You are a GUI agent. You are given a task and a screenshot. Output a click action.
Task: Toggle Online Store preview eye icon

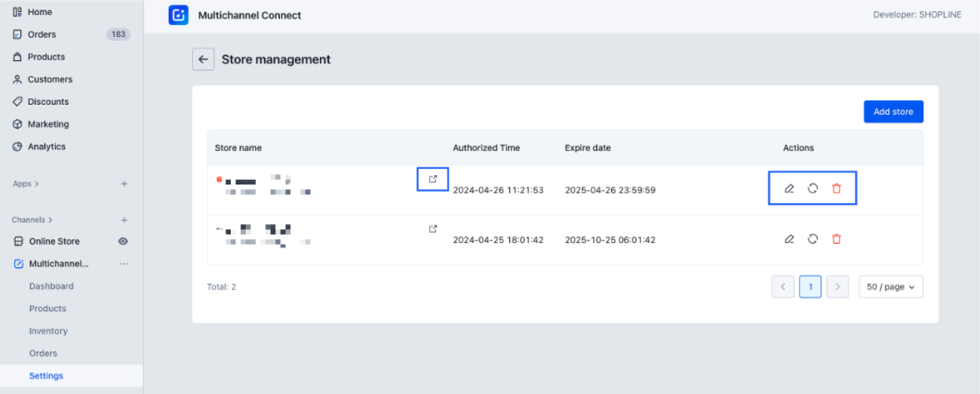(x=123, y=242)
